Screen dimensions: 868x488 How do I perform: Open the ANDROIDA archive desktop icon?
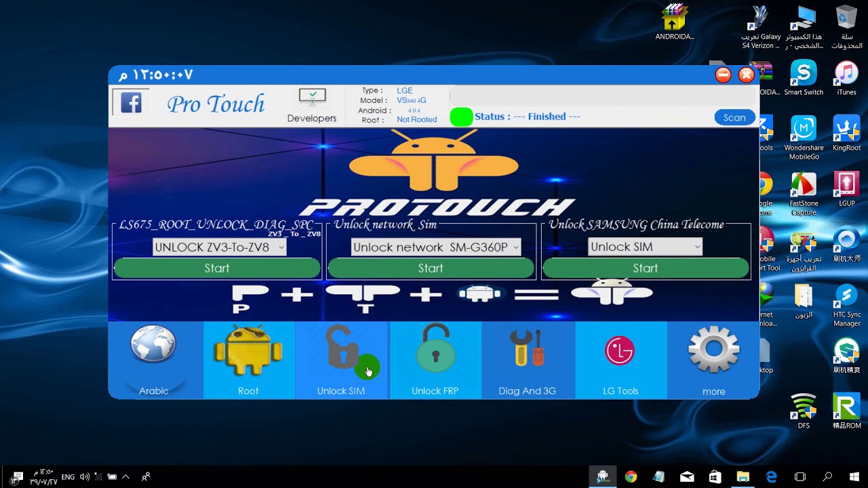pyautogui.click(x=675, y=22)
